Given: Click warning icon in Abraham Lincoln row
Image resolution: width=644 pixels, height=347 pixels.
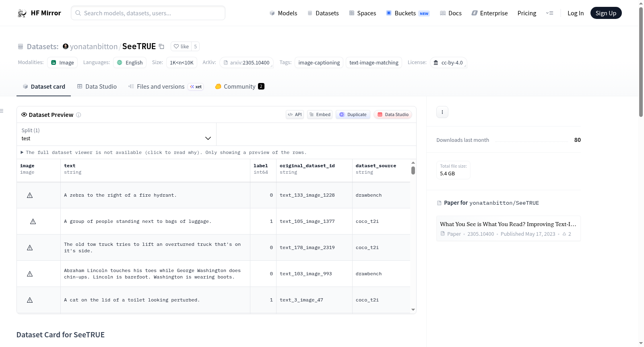Looking at the screenshot, I should pyautogui.click(x=30, y=274).
